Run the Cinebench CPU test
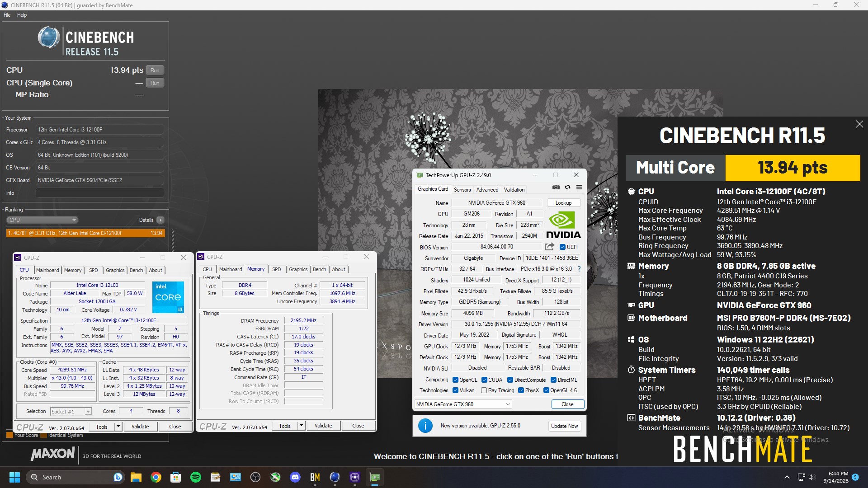 pos(155,70)
